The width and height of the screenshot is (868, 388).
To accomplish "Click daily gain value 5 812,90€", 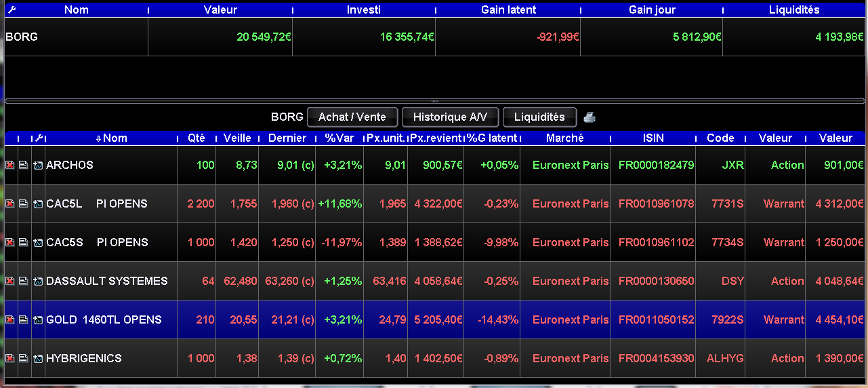I will coord(697,37).
